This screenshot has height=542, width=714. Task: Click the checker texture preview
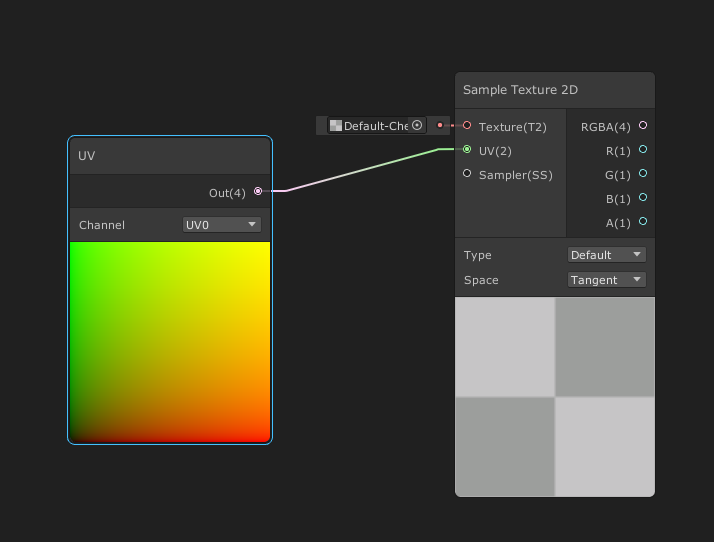point(555,396)
